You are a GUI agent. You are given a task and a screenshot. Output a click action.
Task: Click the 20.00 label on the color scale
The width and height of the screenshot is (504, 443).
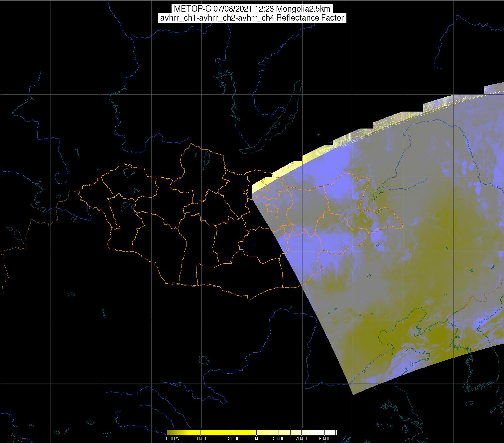[234, 438]
